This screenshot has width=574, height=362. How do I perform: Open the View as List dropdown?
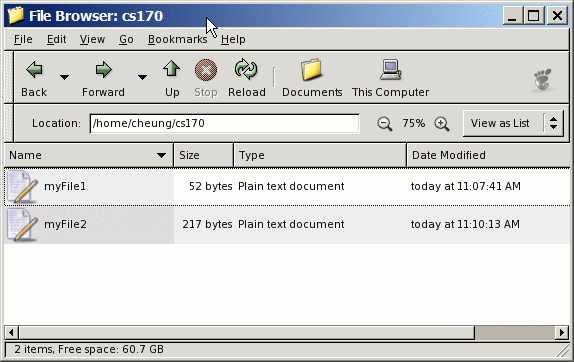pos(513,123)
